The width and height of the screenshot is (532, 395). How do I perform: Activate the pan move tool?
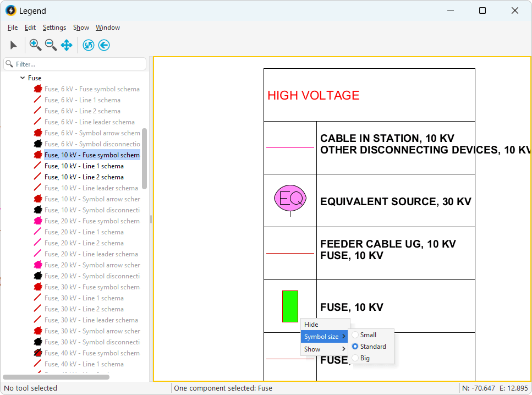pos(67,45)
